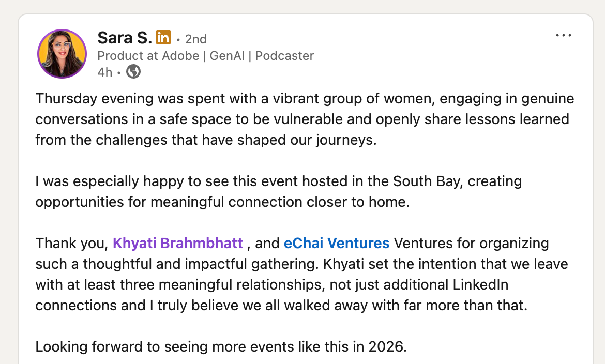Click the 4h post timestamp
Image resolution: width=605 pixels, height=364 pixels.
104,72
